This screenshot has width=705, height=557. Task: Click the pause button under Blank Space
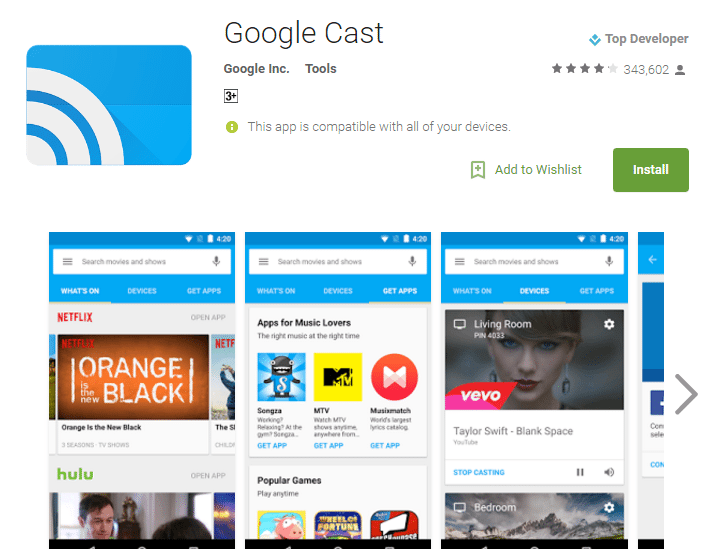[x=580, y=472]
